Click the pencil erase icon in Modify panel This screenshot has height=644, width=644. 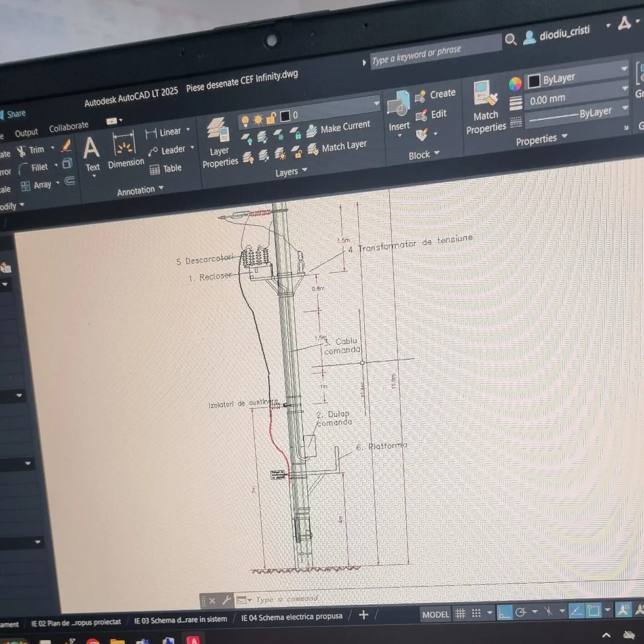(x=67, y=145)
